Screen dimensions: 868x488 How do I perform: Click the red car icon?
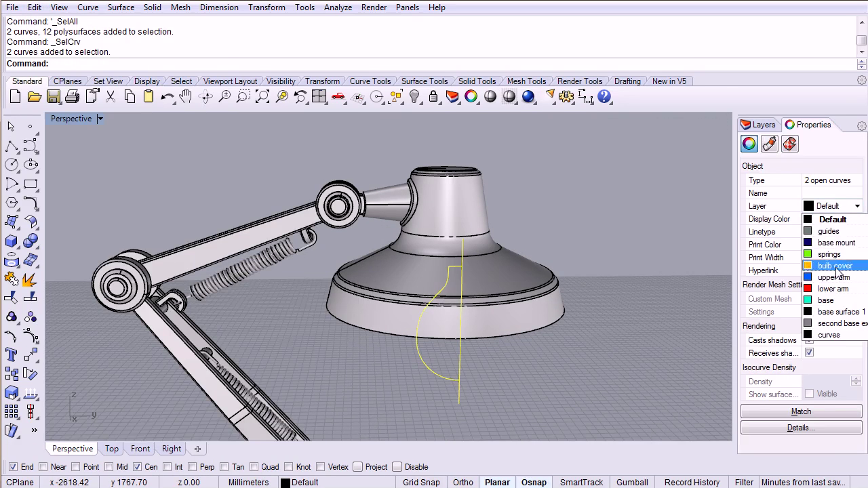coord(338,97)
